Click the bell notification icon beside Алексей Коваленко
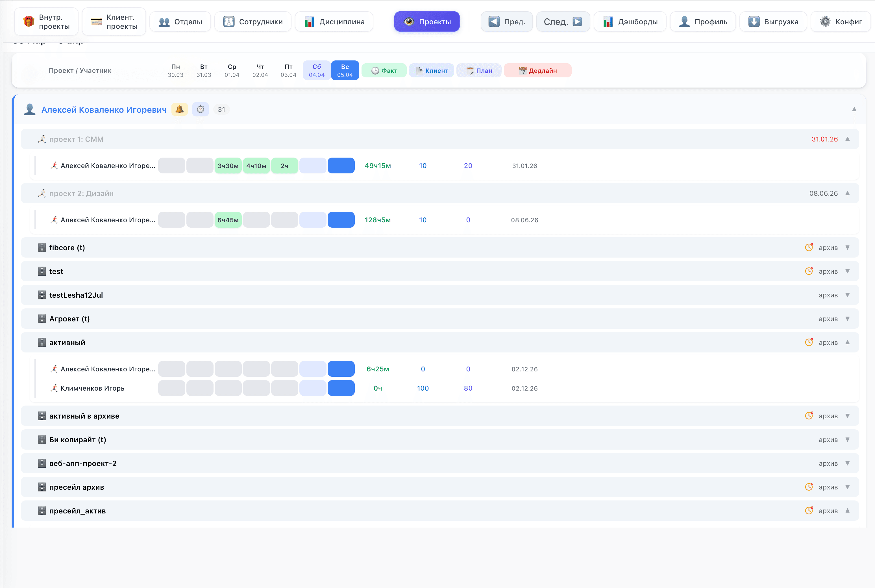 click(179, 110)
